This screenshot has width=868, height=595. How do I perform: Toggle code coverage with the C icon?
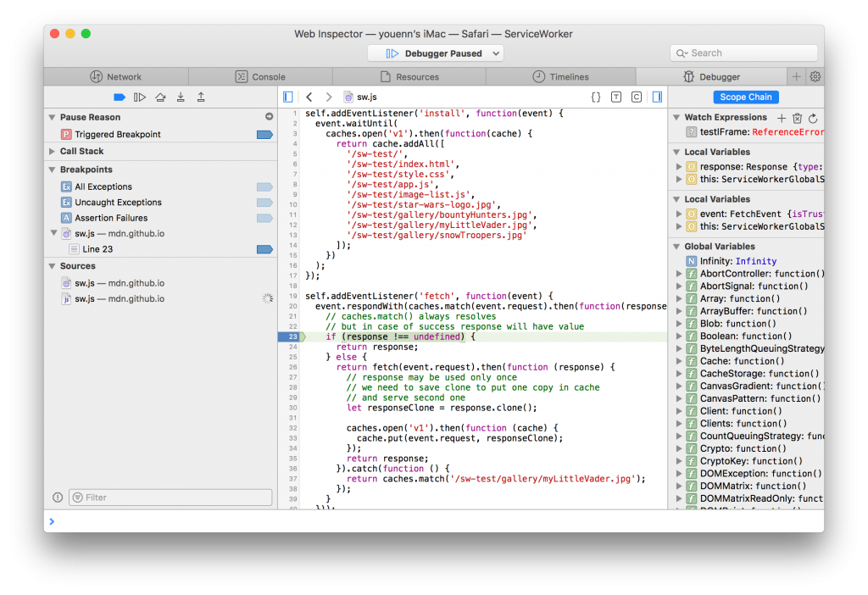pos(637,97)
